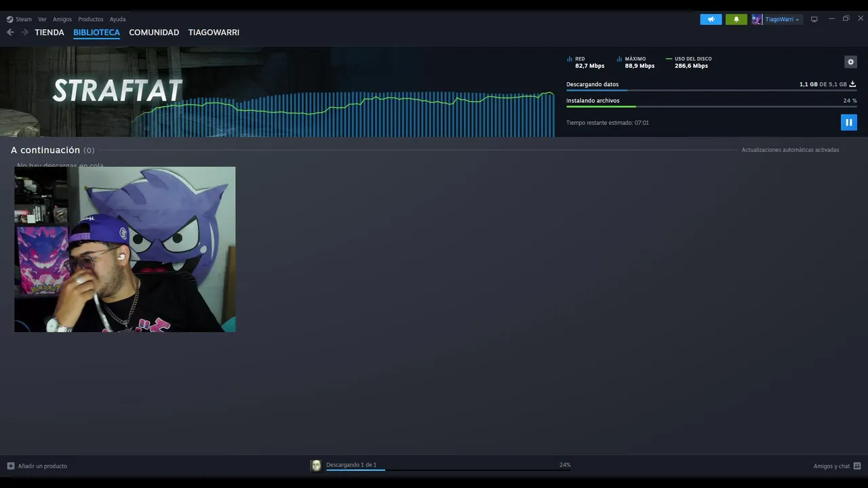Image resolution: width=868 pixels, height=488 pixels.
Task: Open 'Amigos y chat' panel
Action: tap(831, 466)
